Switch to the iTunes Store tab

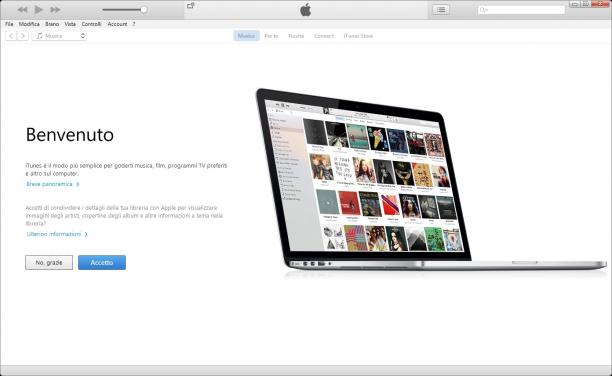[x=358, y=36]
